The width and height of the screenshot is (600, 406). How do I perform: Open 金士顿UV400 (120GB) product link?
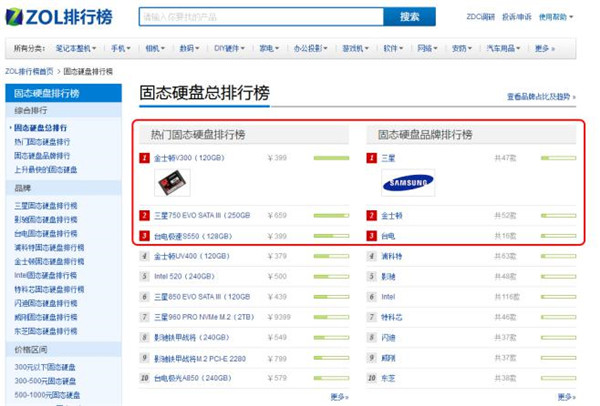[x=191, y=256]
